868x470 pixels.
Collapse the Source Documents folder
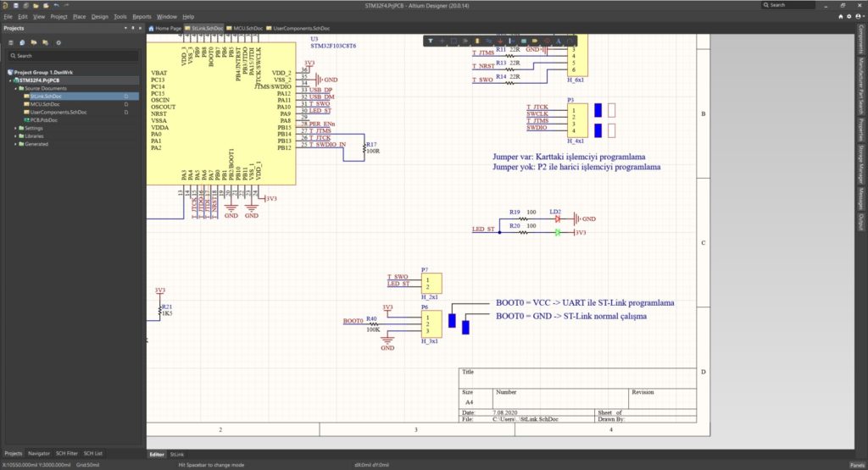pyautogui.click(x=15, y=88)
